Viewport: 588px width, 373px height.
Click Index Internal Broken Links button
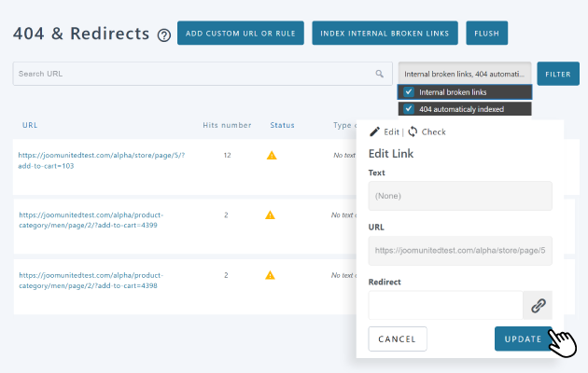coord(385,35)
